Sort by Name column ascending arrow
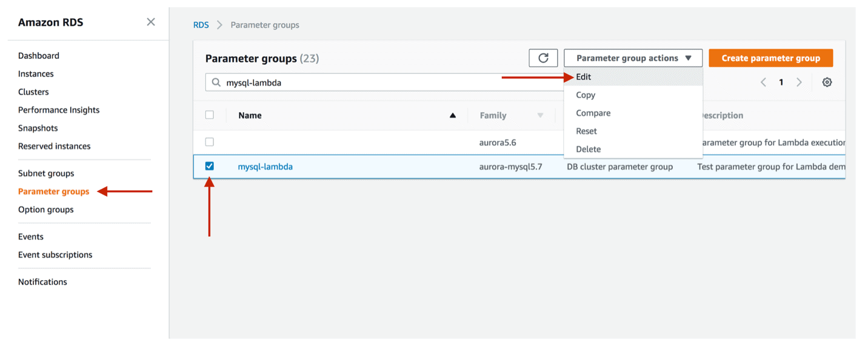 click(x=452, y=115)
